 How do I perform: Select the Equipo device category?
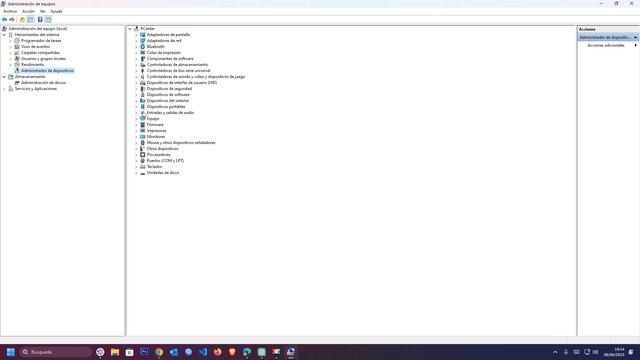tap(153, 119)
